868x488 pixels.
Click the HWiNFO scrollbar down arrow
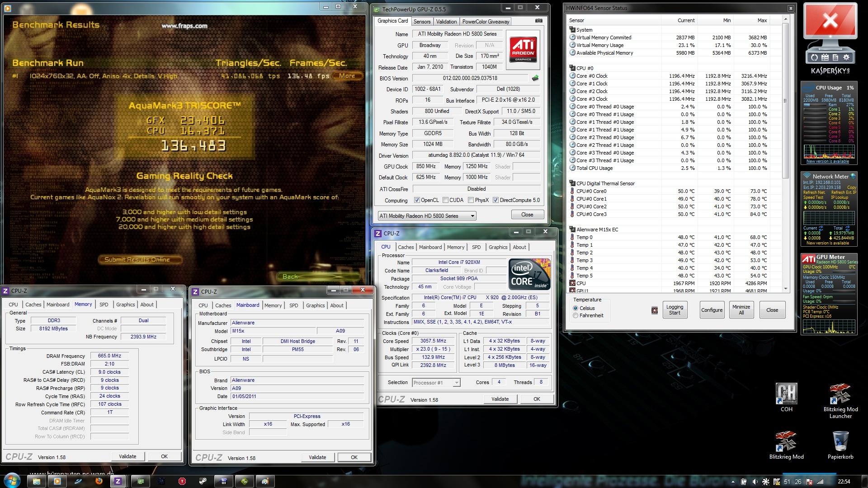coord(785,288)
